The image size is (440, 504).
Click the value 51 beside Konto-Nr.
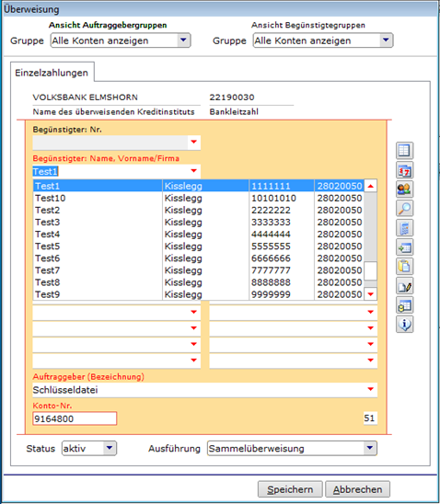[x=369, y=418]
